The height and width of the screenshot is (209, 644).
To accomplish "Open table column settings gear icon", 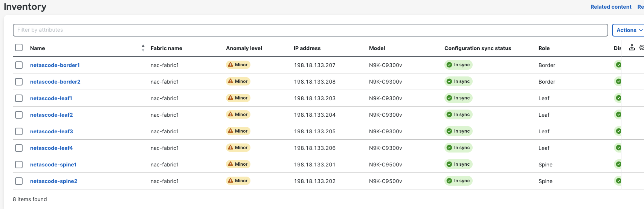I will click(x=642, y=47).
